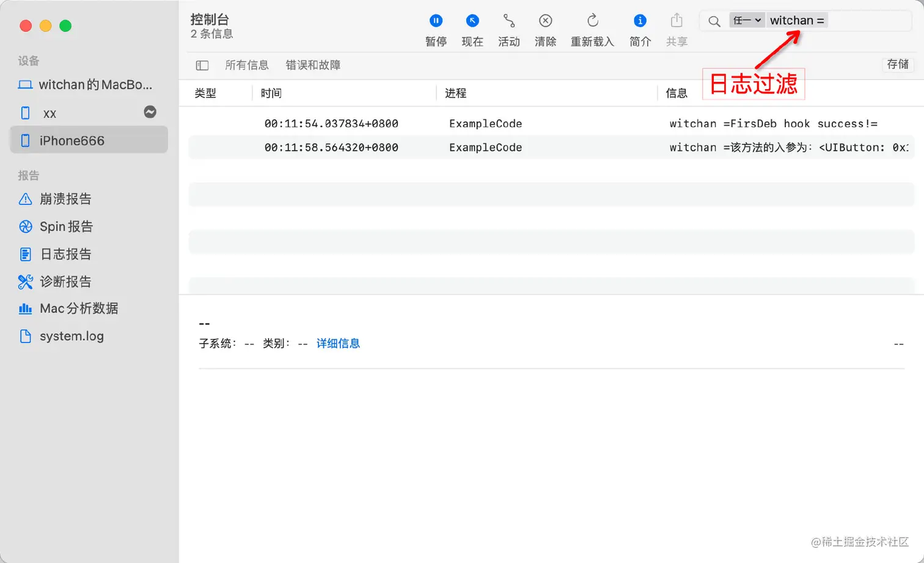The width and height of the screenshot is (924, 563).
Task: Open the 详细信息 link
Action: [338, 344]
